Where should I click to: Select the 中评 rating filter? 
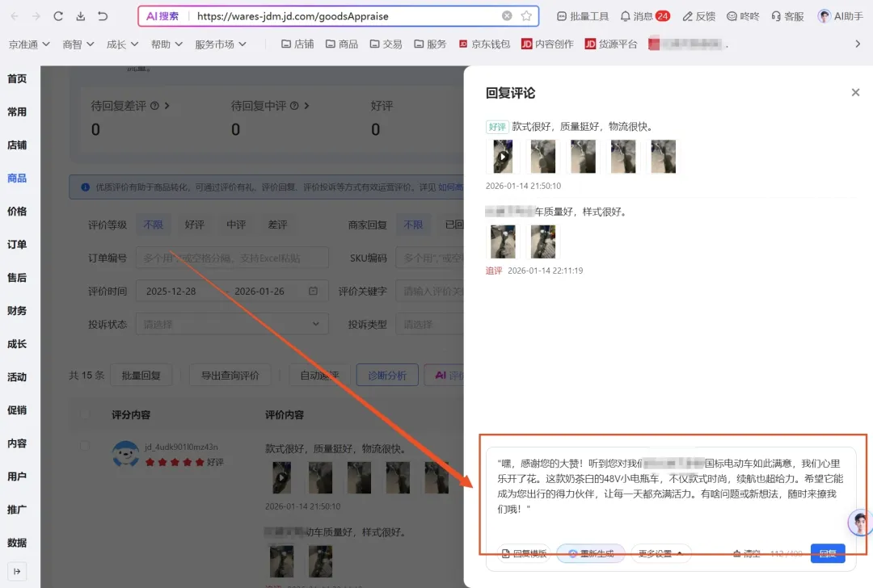click(236, 225)
